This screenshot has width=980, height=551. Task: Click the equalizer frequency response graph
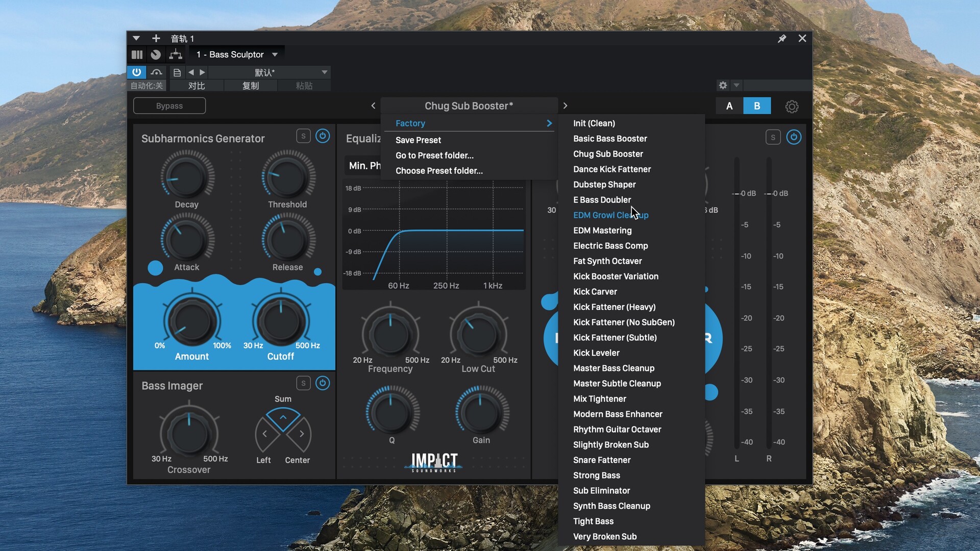434,235
